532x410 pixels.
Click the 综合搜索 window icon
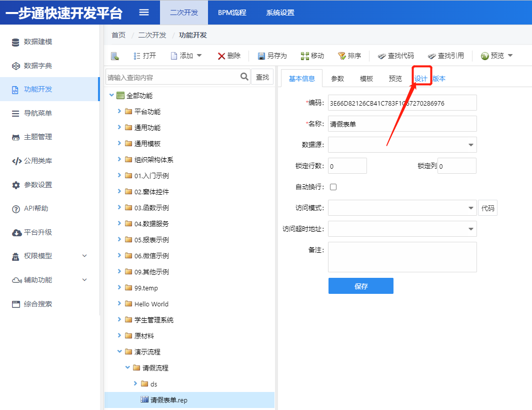tap(15, 304)
